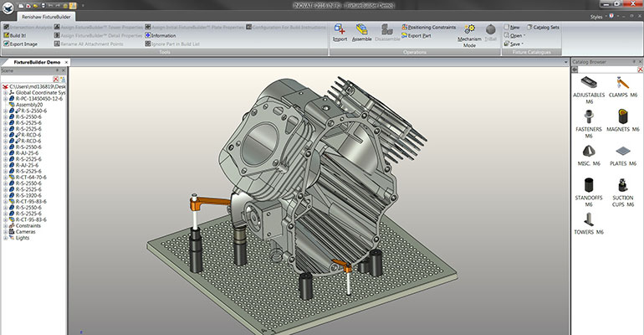644x335 pixels.
Task: Pin the Scene panel
Action: pos(57,70)
